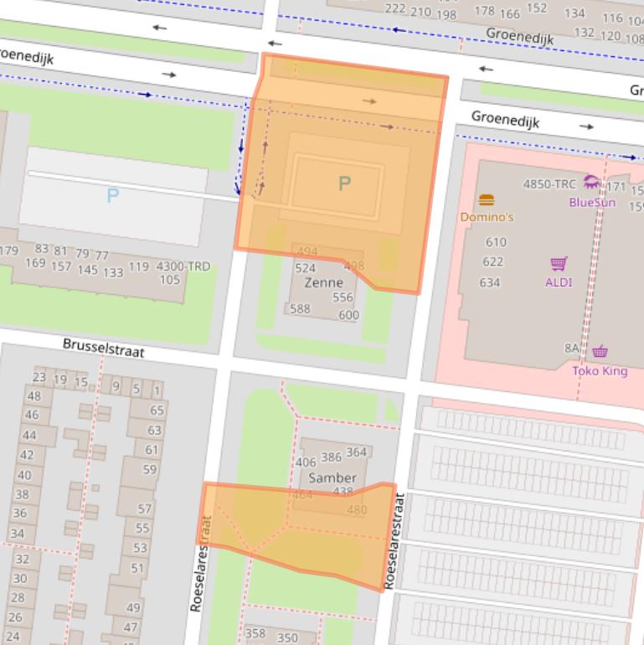Click the 4300-TRD label
Viewport: 644px width, 645px height.
183,266
